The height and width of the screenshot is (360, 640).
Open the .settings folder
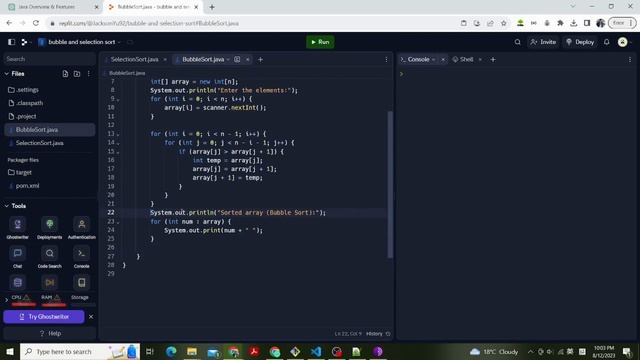(49, 90)
